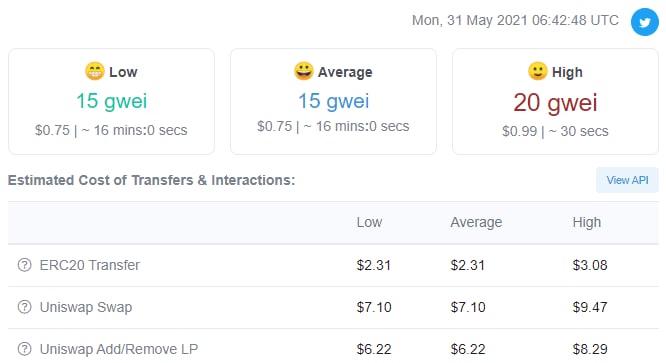The image size is (666, 363).
Task: Click the Average column header
Action: point(476,222)
